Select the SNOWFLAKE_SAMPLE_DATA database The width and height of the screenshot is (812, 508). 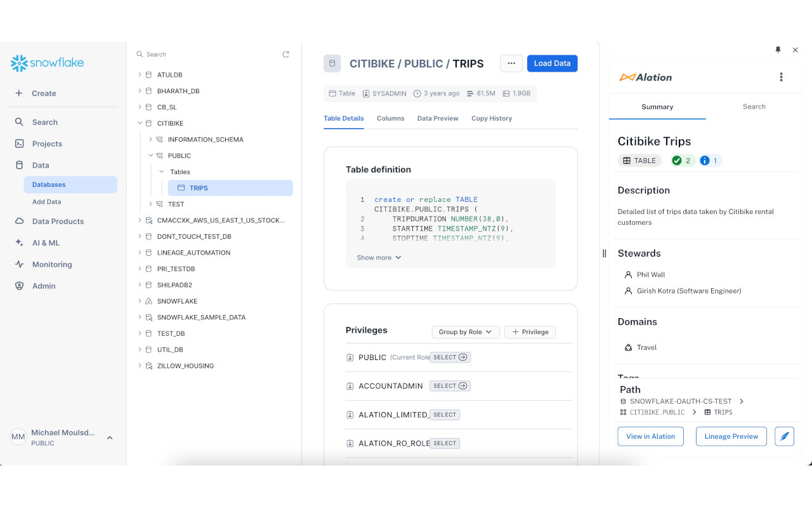(201, 317)
